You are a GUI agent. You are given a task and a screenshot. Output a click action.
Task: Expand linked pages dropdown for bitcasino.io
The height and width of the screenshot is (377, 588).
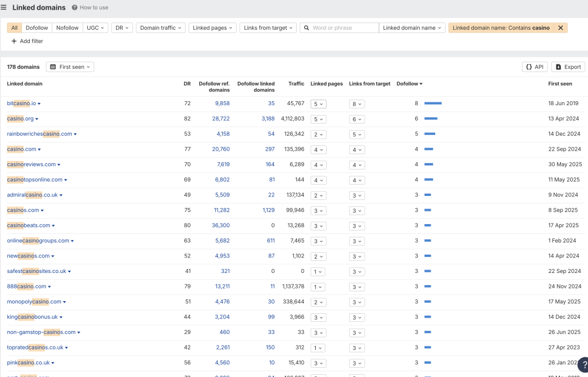[318, 104]
